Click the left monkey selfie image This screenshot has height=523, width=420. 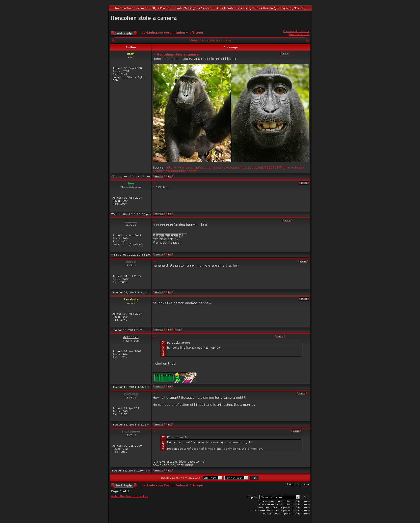[192, 113]
